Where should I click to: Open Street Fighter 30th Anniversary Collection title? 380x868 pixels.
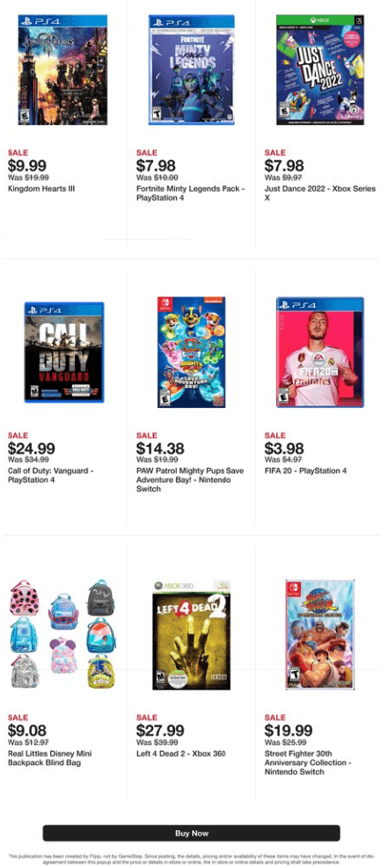click(x=308, y=762)
